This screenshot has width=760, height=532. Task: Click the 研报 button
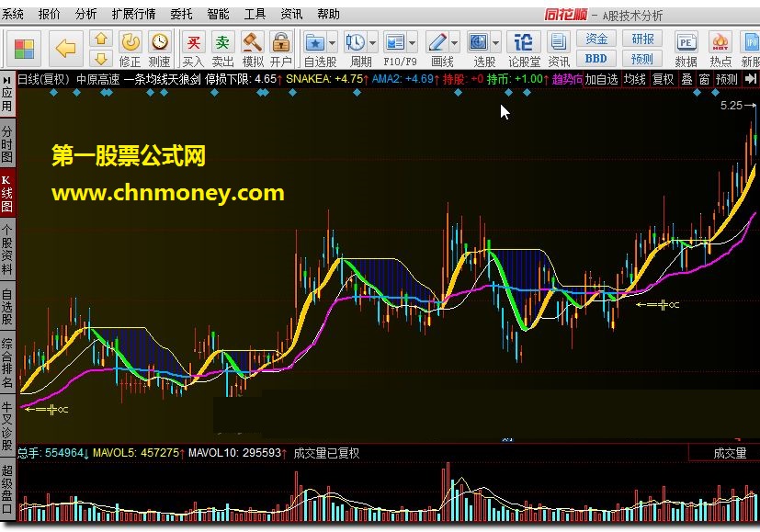[x=642, y=39]
